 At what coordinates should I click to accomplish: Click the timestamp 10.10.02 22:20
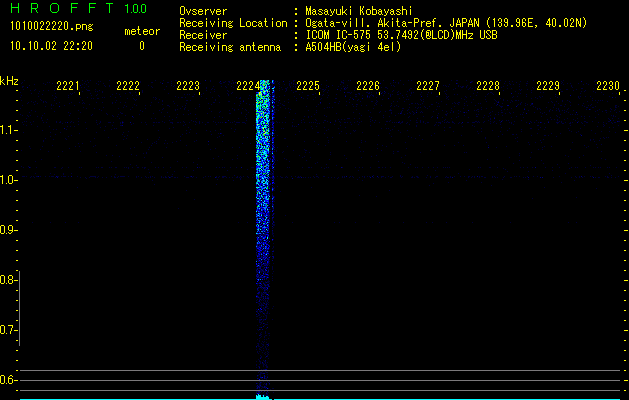[51, 46]
